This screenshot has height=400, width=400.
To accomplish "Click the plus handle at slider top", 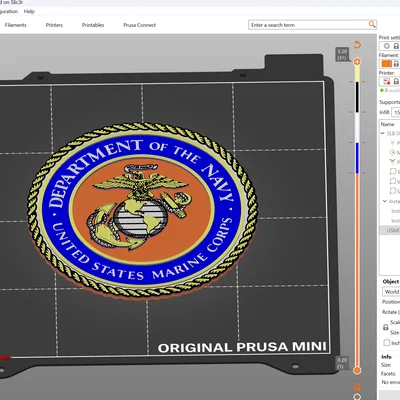I will (357, 61).
